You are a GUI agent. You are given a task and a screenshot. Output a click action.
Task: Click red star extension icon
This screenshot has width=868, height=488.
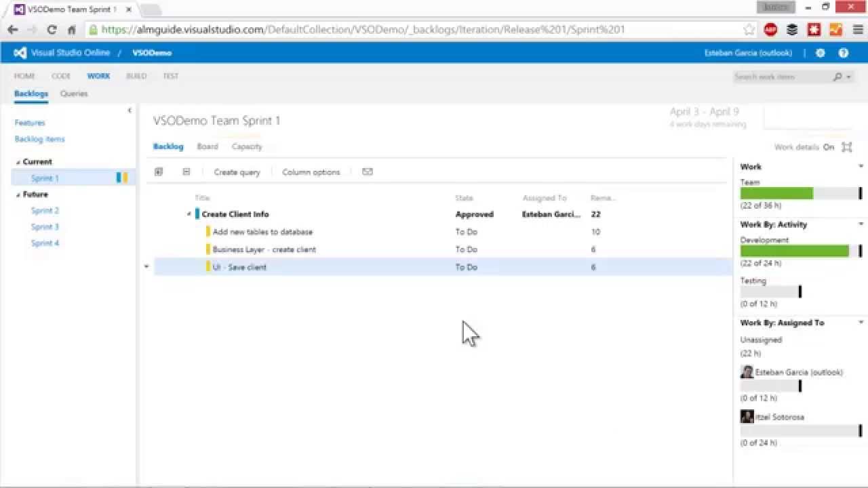coord(814,30)
